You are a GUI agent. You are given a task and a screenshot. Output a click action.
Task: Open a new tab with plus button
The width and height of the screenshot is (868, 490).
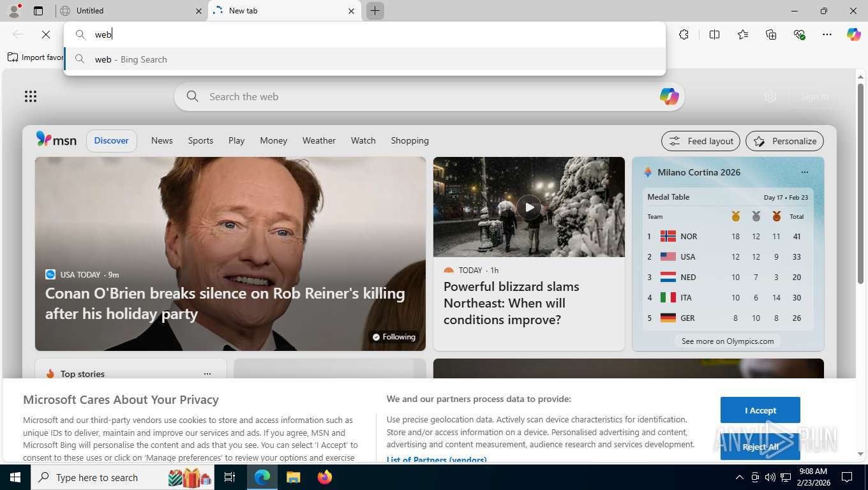pos(375,11)
